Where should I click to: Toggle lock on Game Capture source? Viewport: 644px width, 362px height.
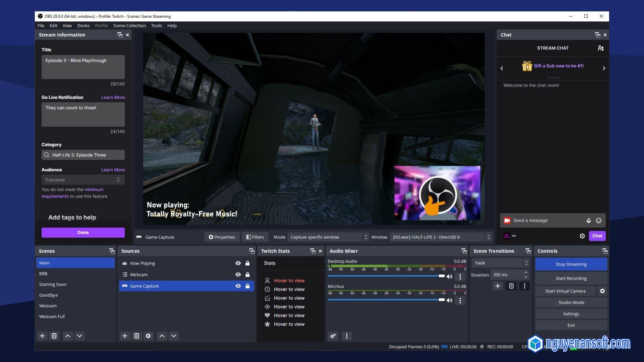tap(248, 286)
